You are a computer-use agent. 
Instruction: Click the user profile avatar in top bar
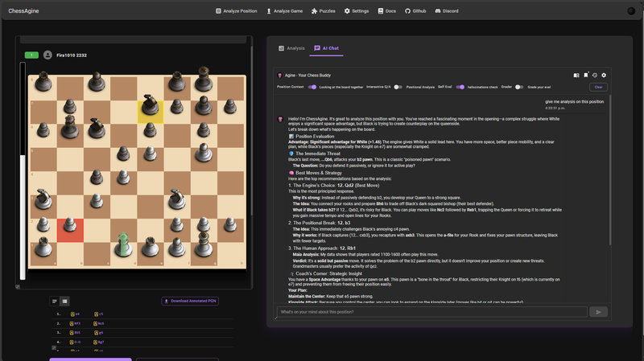pyautogui.click(x=631, y=11)
